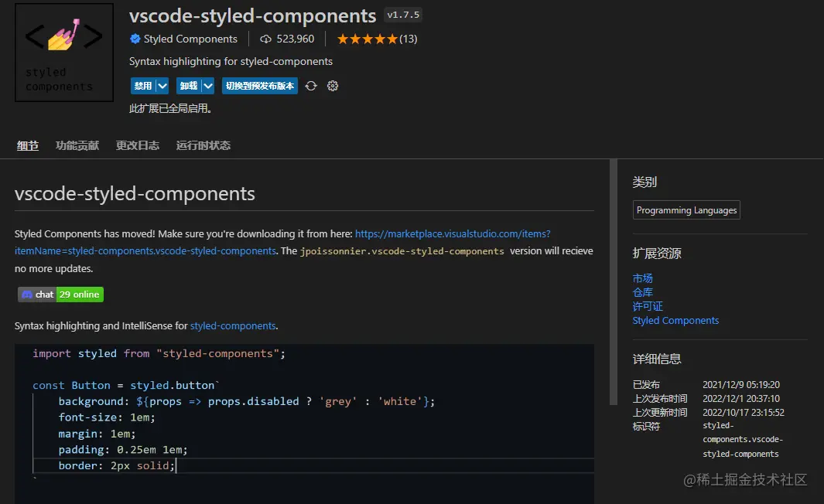The width and height of the screenshot is (824, 504).
Task: Switch to the 运行时状态 tab
Action: tap(203, 145)
